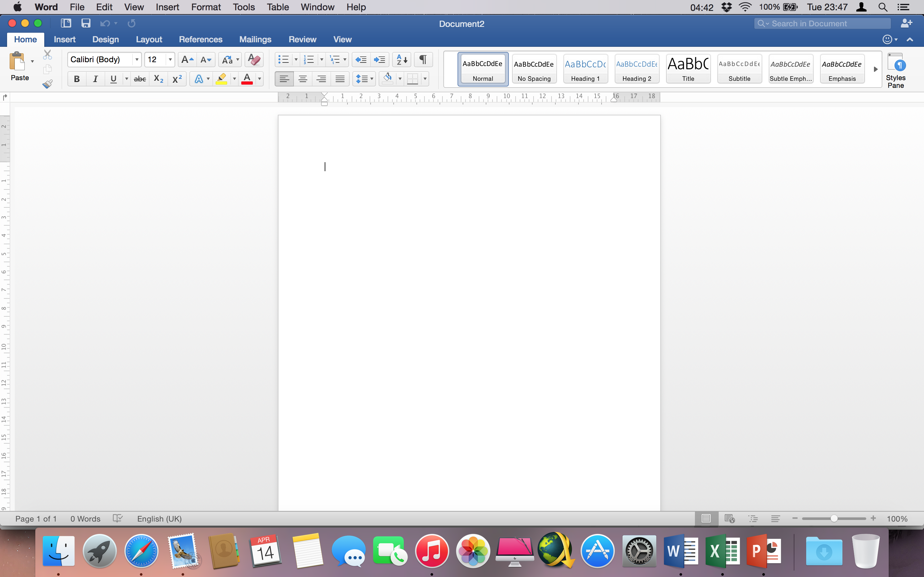
Task: Click the Superscript icon
Action: (177, 79)
